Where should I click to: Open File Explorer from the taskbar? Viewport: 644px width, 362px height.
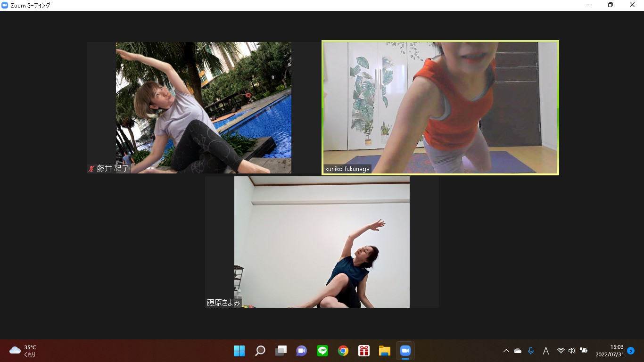[x=385, y=351]
